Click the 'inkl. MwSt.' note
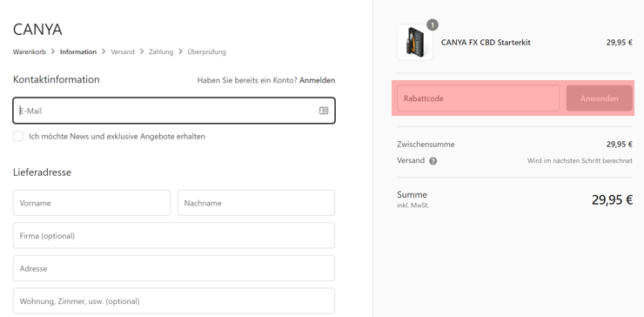 pyautogui.click(x=413, y=206)
